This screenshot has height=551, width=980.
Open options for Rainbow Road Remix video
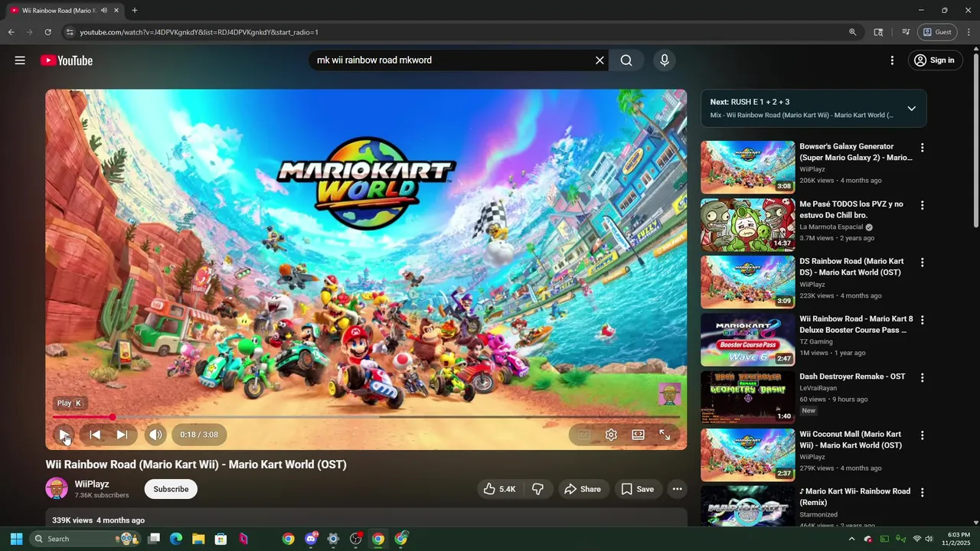922,493
